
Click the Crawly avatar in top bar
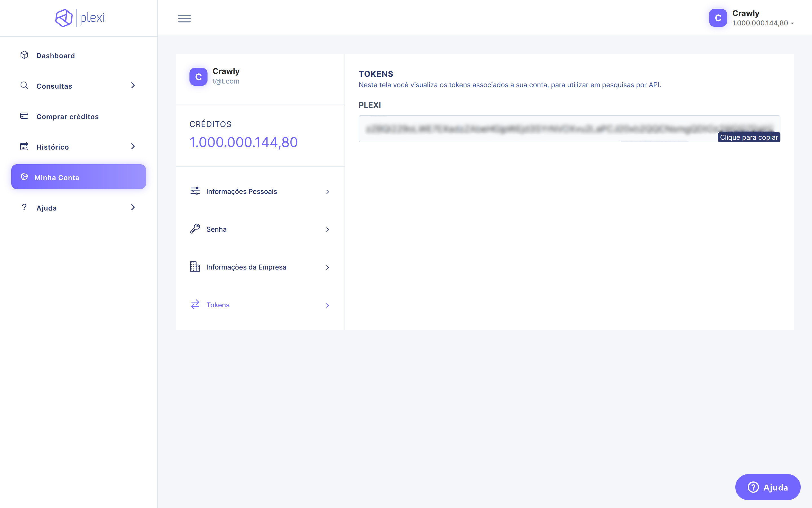pos(718,18)
